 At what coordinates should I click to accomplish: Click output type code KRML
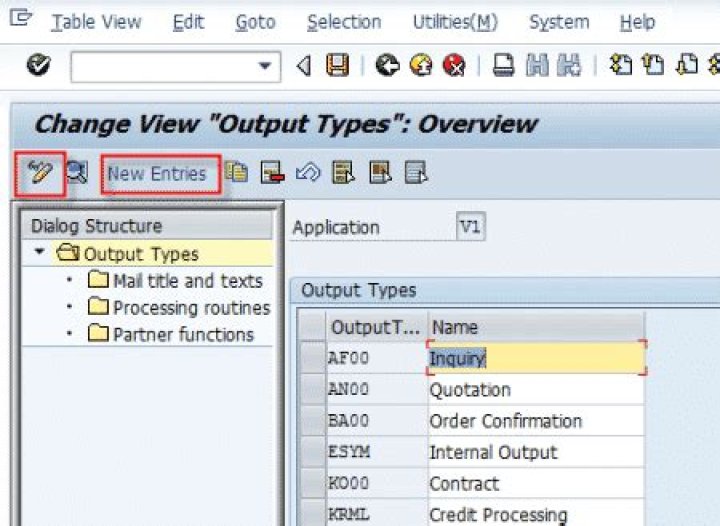tap(349, 514)
